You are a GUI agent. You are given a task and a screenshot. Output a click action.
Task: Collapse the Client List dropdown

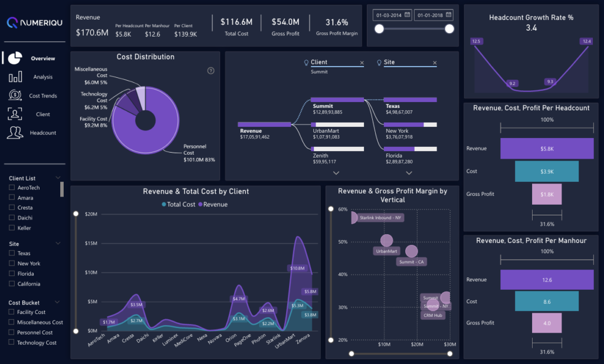point(58,178)
